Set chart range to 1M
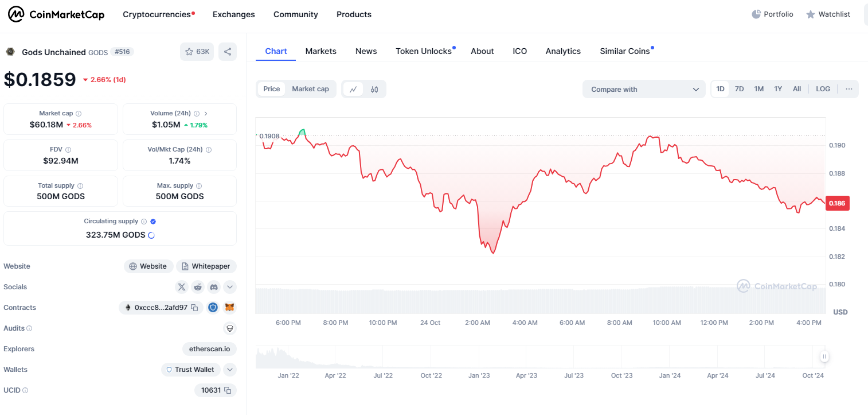868x415 pixels. [x=759, y=89]
